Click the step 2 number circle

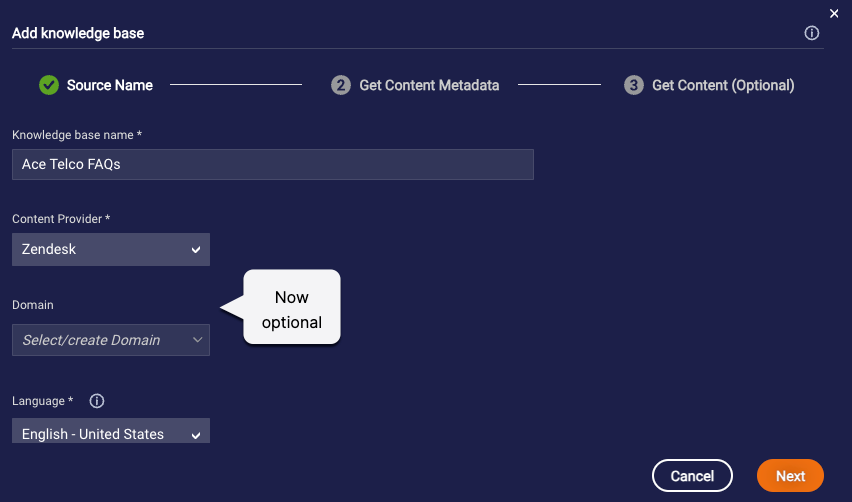[341, 85]
